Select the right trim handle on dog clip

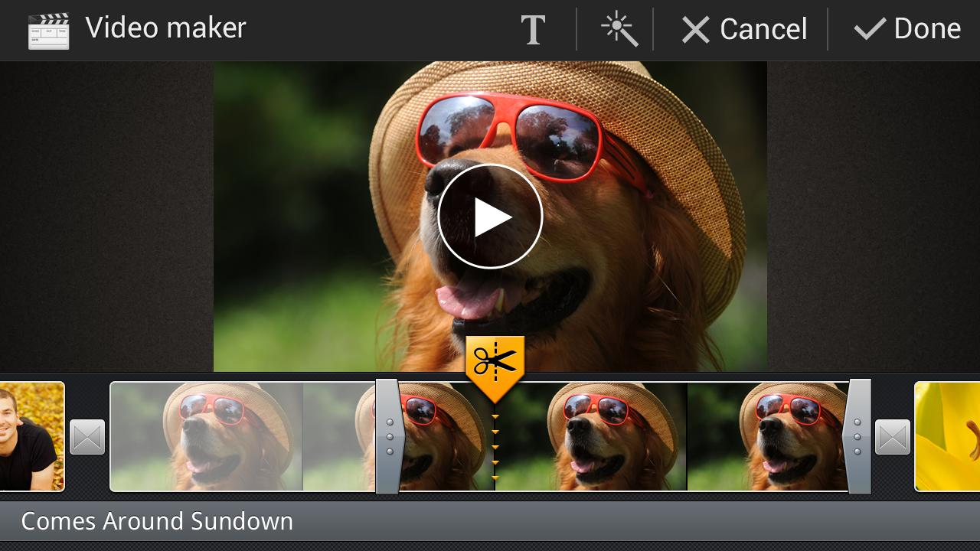coord(857,436)
